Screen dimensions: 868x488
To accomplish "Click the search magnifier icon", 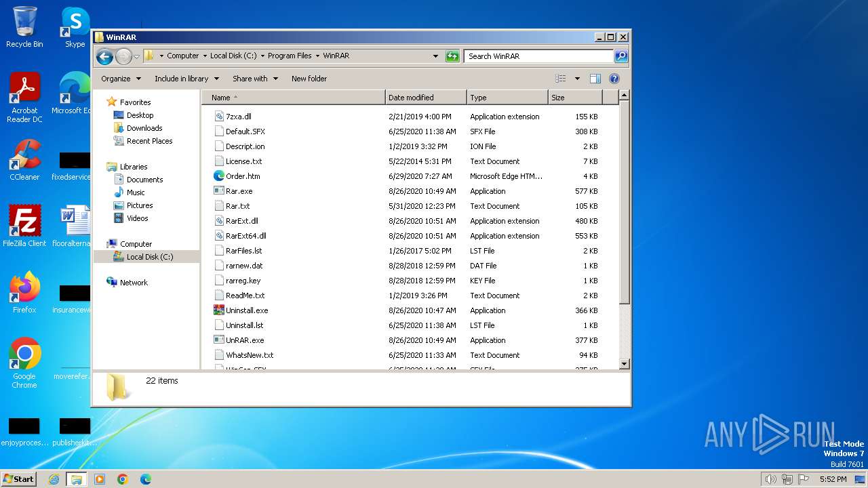I will click(620, 56).
